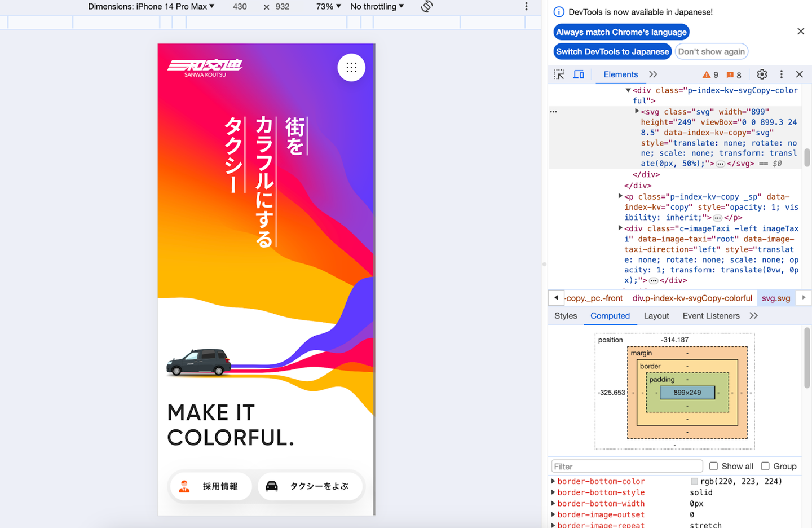The image size is (812, 528).
Task: Click the Elements tree vertical scrollbar
Action: [807, 157]
